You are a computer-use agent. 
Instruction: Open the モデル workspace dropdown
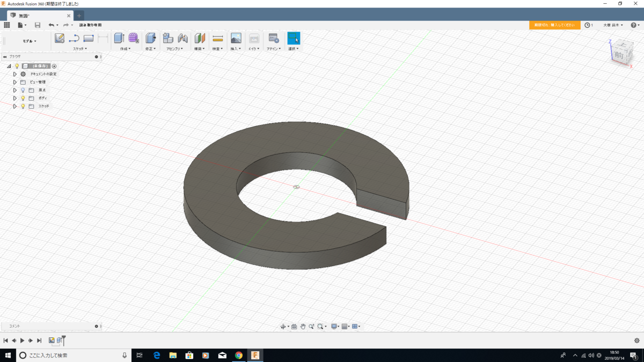coord(29,41)
